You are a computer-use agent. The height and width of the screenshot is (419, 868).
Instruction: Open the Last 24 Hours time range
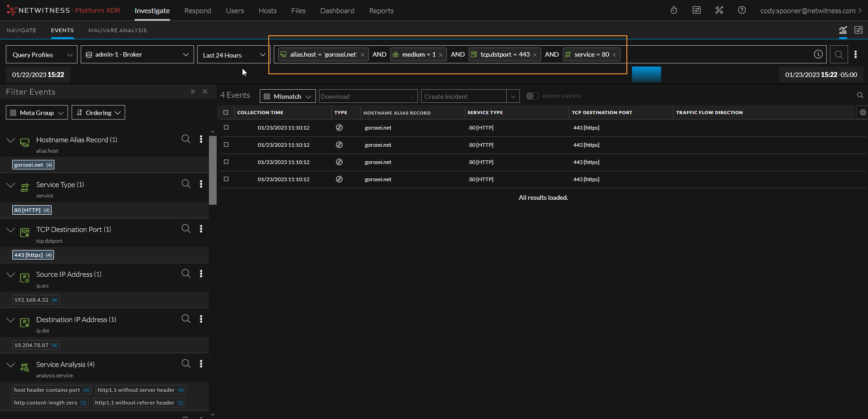[233, 55]
